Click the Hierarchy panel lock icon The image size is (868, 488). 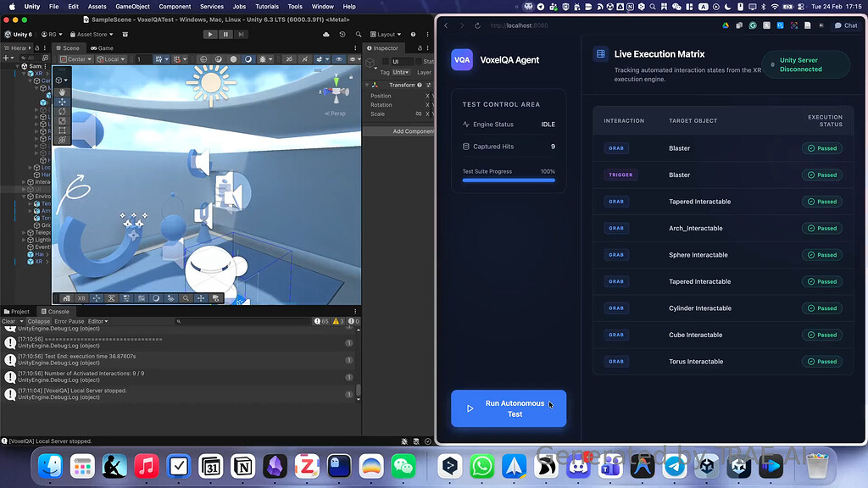(x=37, y=48)
